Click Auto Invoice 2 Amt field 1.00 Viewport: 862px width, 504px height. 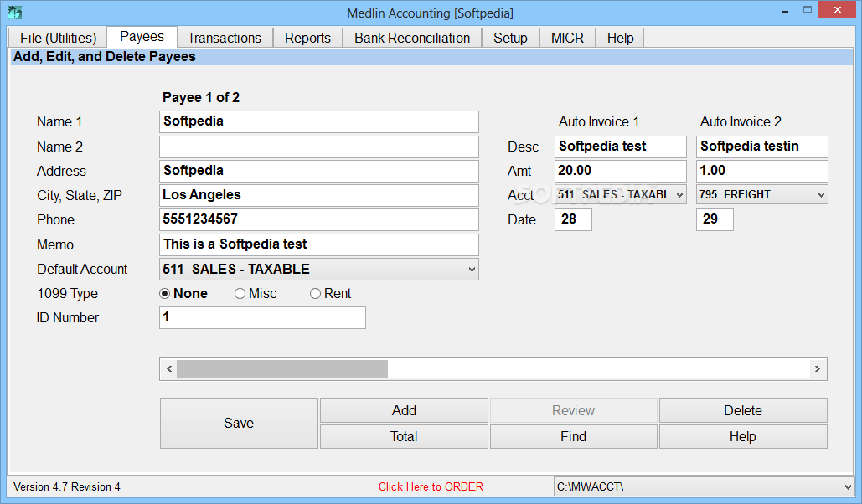[x=762, y=171]
